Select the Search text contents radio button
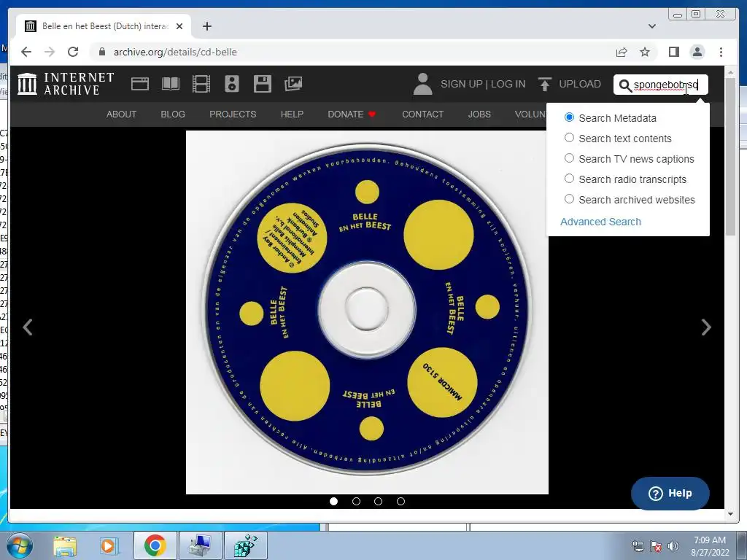This screenshot has width=747, height=560. [x=569, y=138]
